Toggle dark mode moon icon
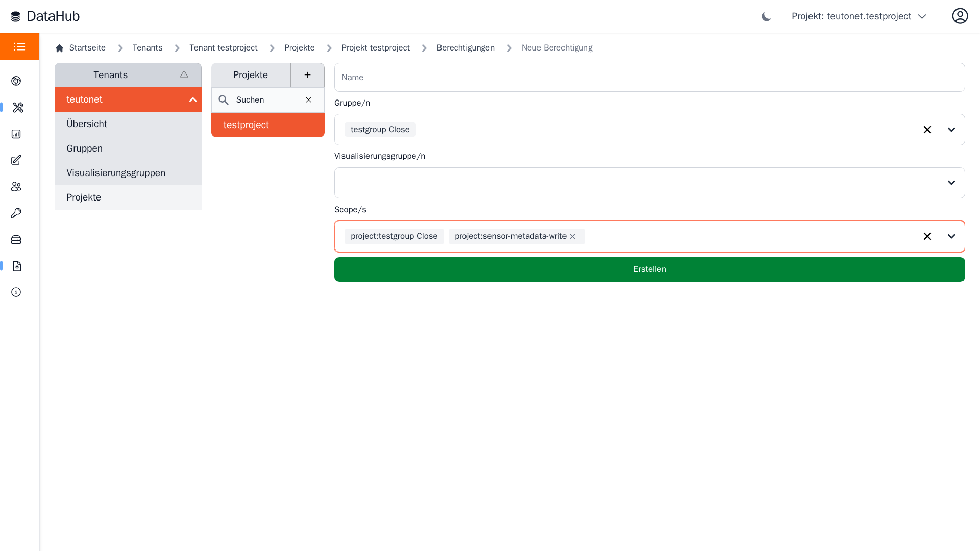 click(766, 16)
